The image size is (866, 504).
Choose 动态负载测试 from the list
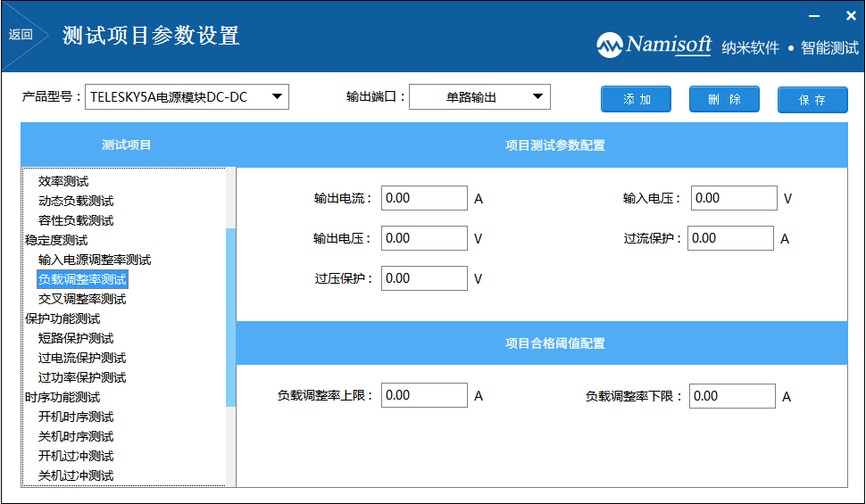pos(76,201)
